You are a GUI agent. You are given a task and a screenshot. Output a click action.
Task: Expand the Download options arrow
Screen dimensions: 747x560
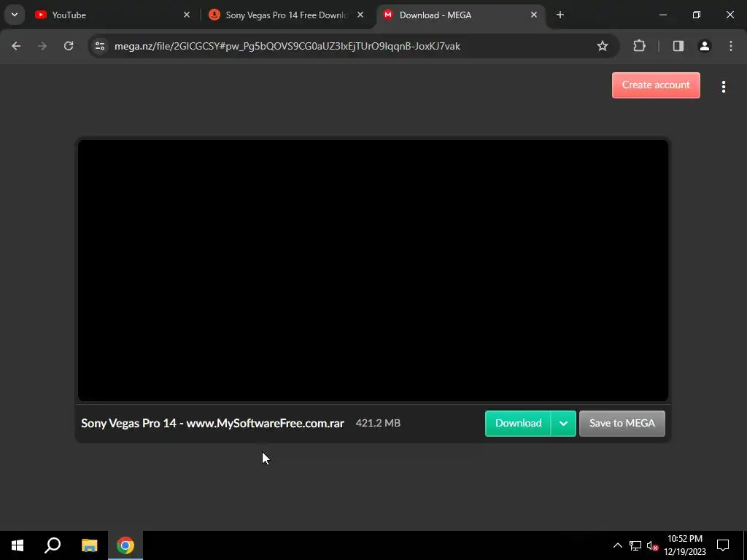click(563, 424)
